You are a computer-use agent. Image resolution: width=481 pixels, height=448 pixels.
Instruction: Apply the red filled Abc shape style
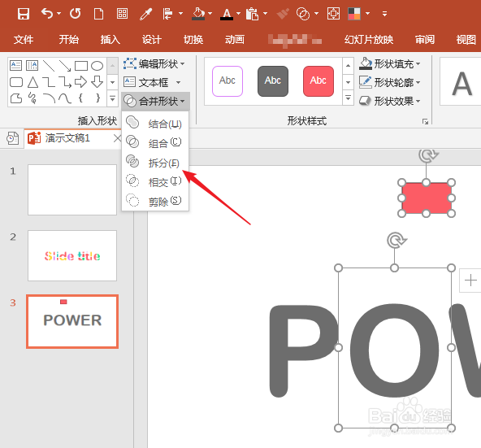point(318,81)
